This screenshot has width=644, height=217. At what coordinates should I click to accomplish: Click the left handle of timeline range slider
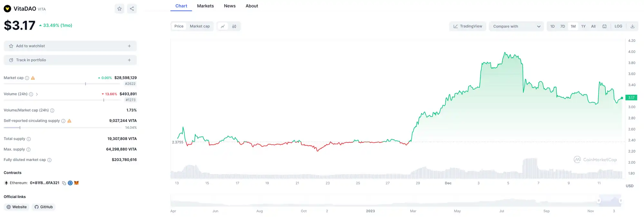pos(599,201)
